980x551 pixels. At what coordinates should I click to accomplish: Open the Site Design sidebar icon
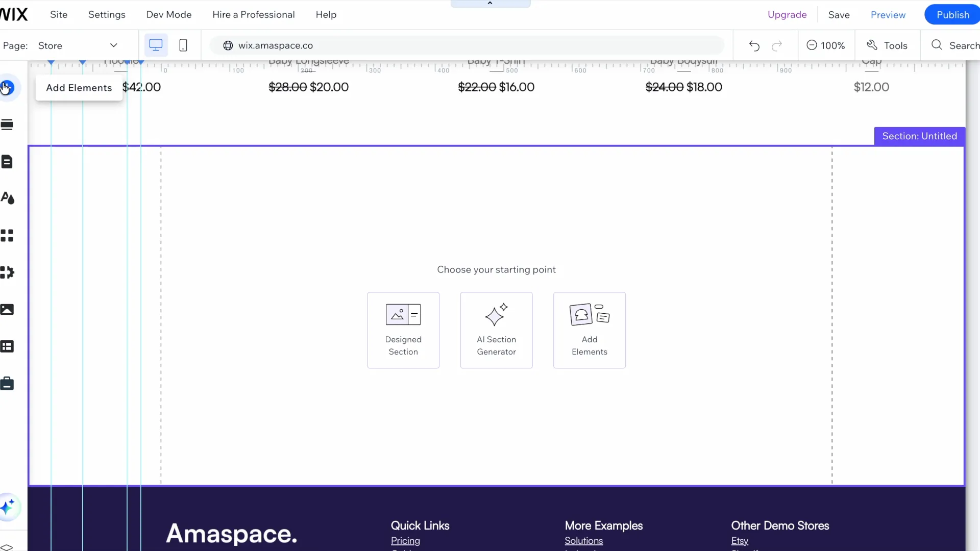pyautogui.click(x=7, y=198)
